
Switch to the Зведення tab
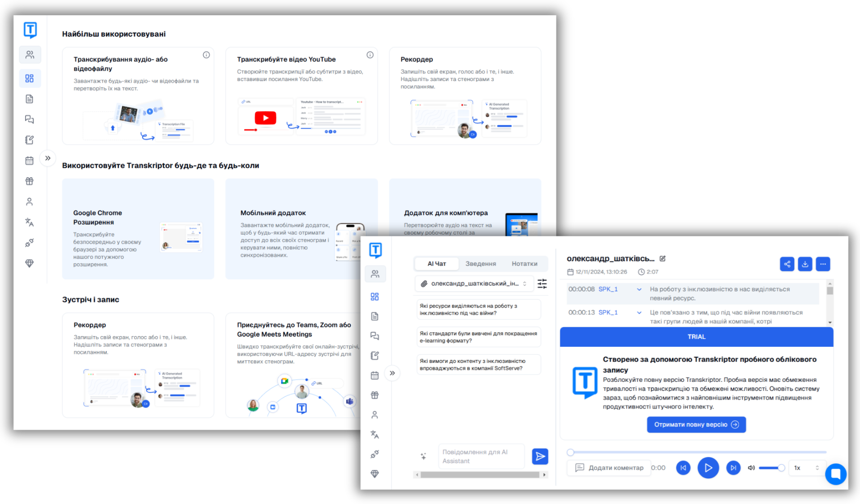pyautogui.click(x=481, y=264)
